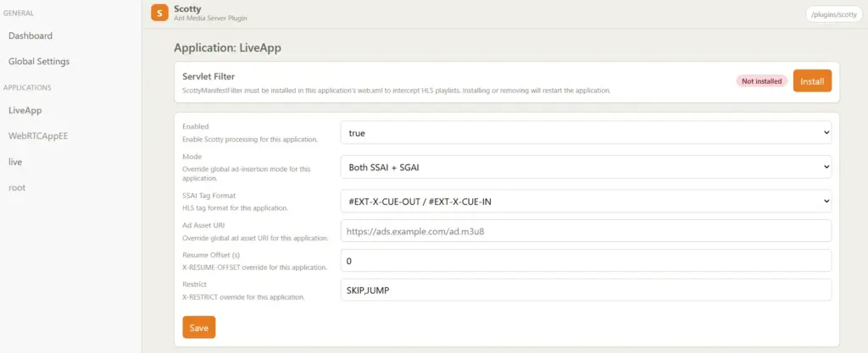Click the orange Scotty "S" logo icon
Screen dimensions: 868x353
coord(159,13)
